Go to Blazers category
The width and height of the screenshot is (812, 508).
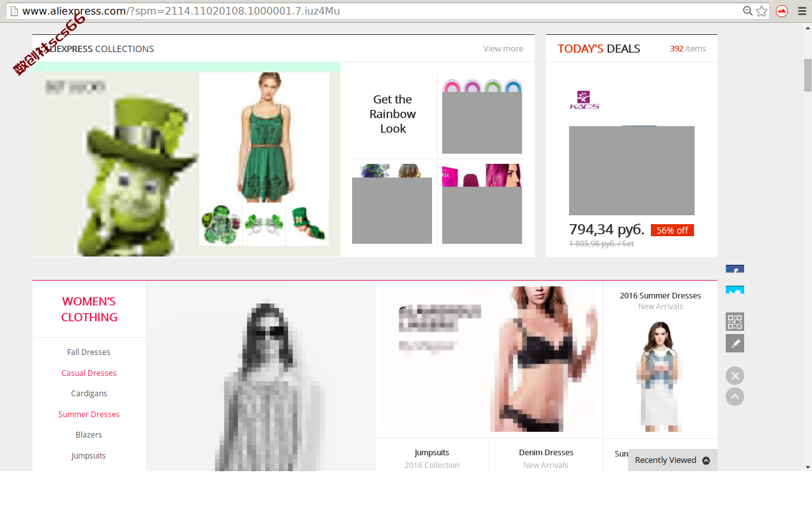tap(89, 435)
